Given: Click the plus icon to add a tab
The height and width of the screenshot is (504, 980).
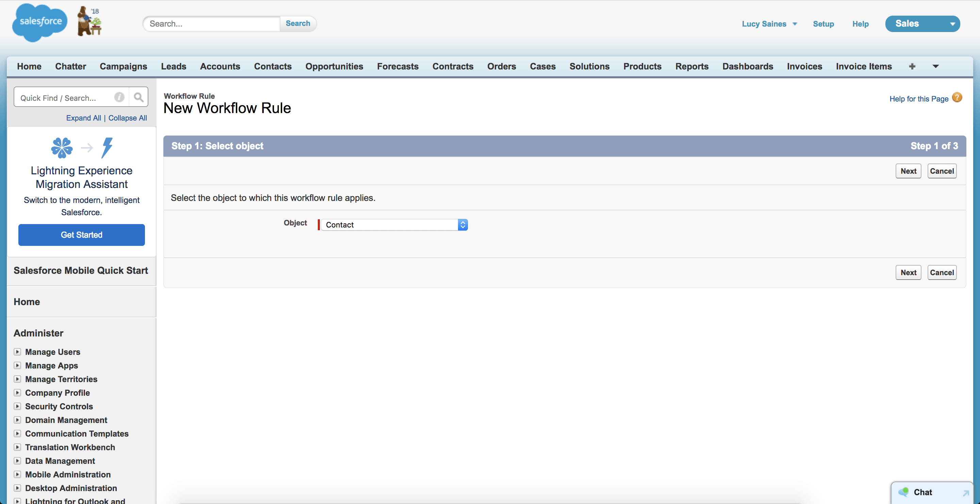Looking at the screenshot, I should 912,66.
